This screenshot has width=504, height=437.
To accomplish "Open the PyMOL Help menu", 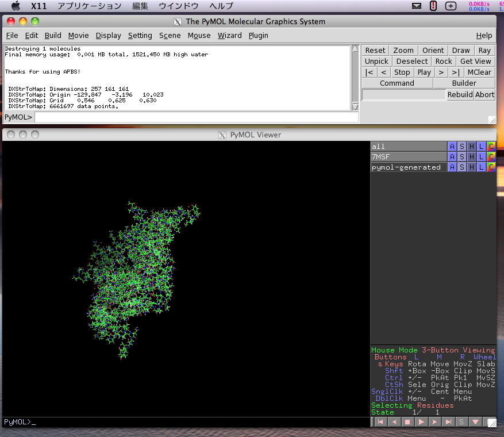I will 484,36.
